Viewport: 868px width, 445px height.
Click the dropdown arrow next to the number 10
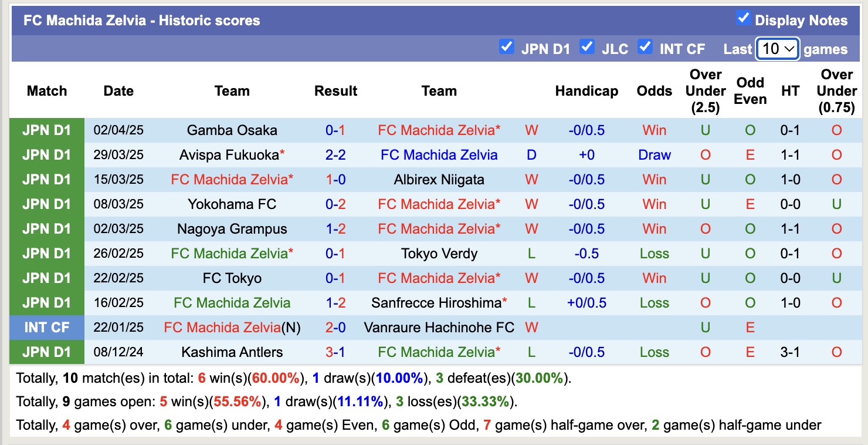[x=789, y=49]
